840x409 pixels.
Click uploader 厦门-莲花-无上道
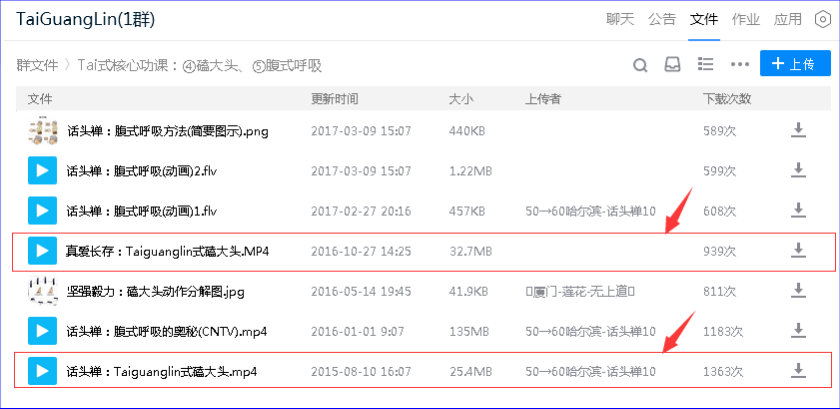(x=580, y=291)
